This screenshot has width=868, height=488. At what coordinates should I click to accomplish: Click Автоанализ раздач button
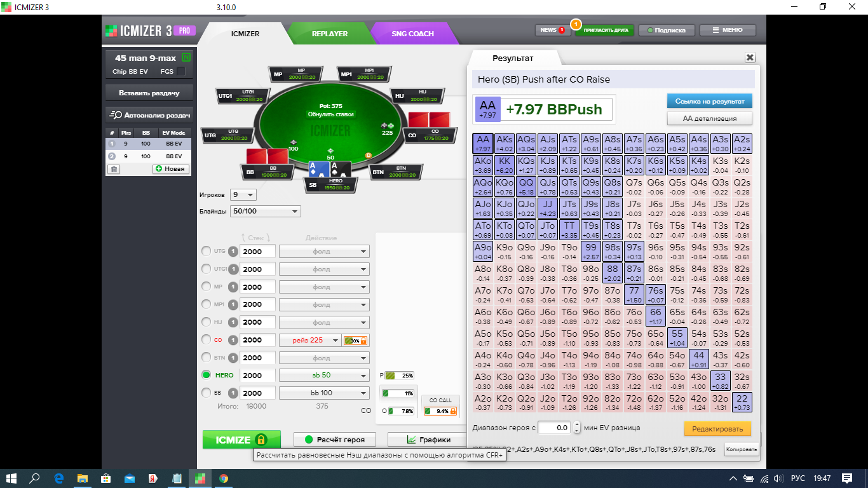coord(149,115)
